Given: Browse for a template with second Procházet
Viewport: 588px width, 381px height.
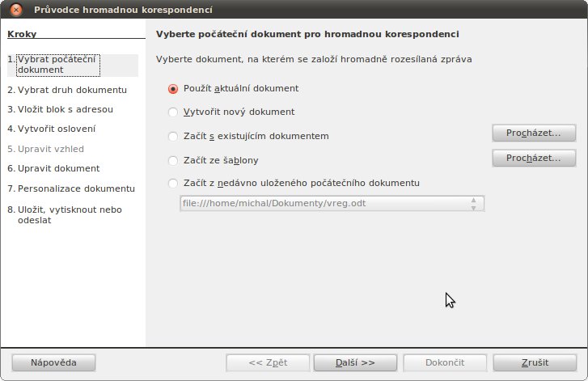Looking at the screenshot, I should point(534,159).
